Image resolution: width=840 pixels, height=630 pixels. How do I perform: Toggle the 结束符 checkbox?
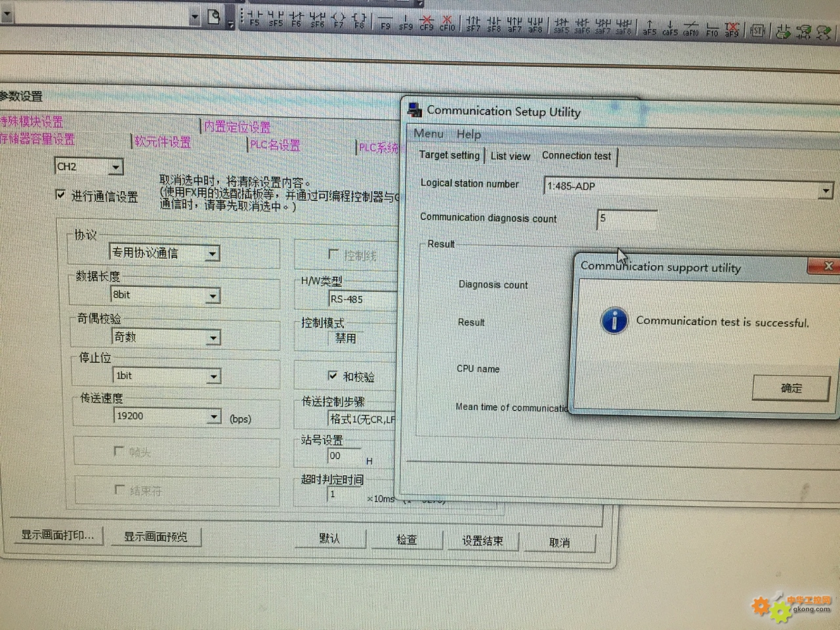pyautogui.click(x=119, y=489)
